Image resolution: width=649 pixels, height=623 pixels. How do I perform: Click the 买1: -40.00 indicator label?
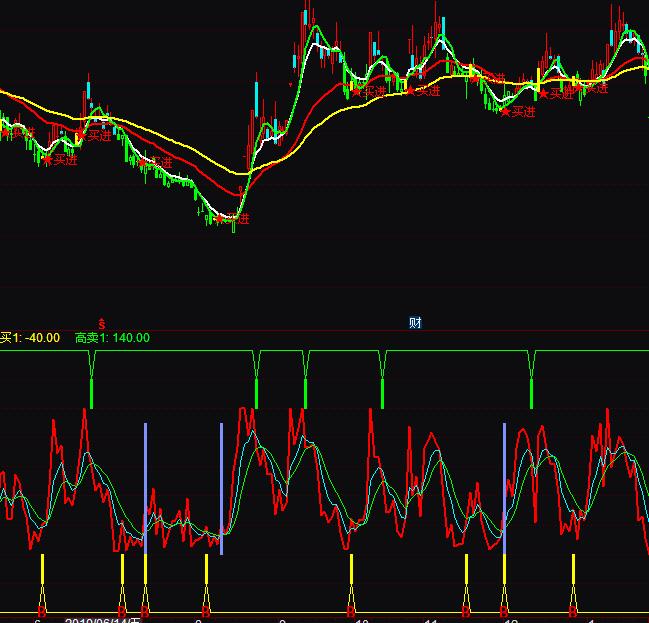click(x=30, y=338)
